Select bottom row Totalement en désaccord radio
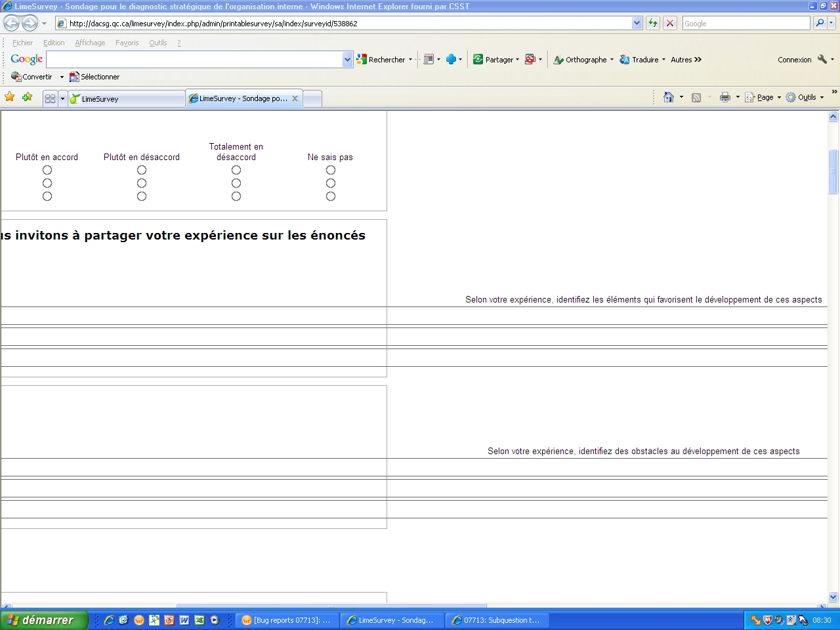 point(236,196)
